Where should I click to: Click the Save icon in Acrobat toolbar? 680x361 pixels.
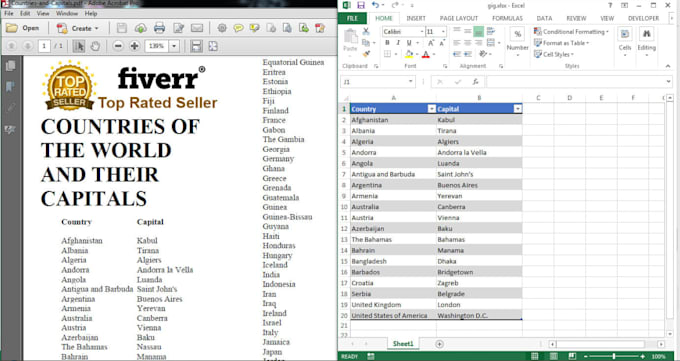[122, 28]
